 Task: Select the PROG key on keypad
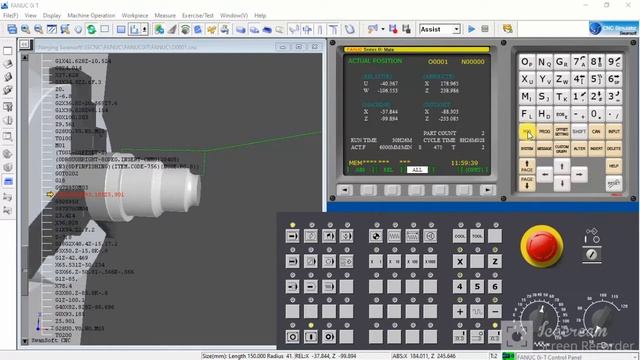pyautogui.click(x=544, y=131)
